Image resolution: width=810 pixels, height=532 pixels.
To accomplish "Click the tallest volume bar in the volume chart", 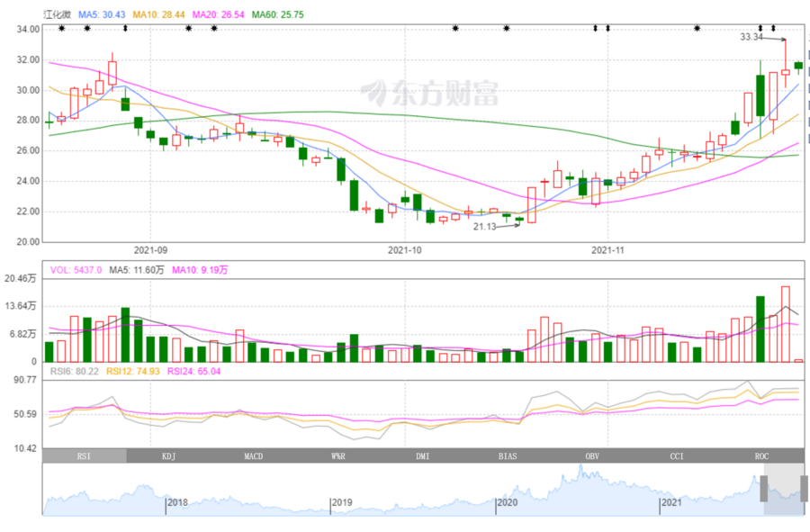I will [785, 324].
